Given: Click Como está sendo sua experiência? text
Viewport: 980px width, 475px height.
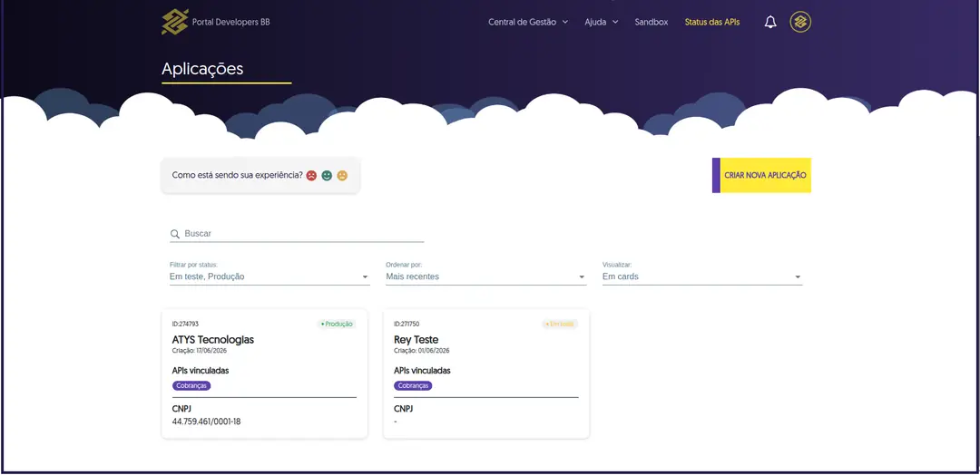Looking at the screenshot, I should tap(238, 175).
